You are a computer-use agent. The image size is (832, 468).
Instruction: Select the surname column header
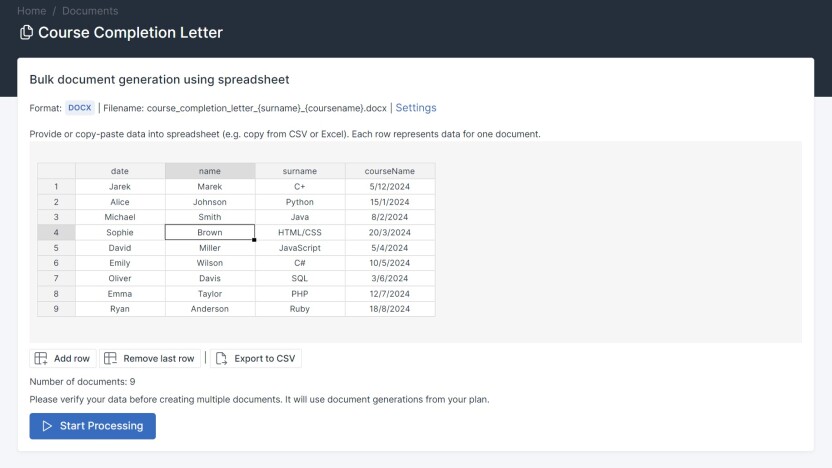pos(300,171)
